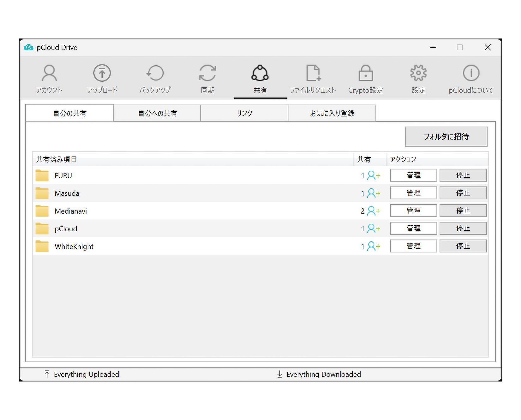The width and height of the screenshot is (521, 420).
Task: Open the アップロード (Upload) section
Action: (x=102, y=79)
